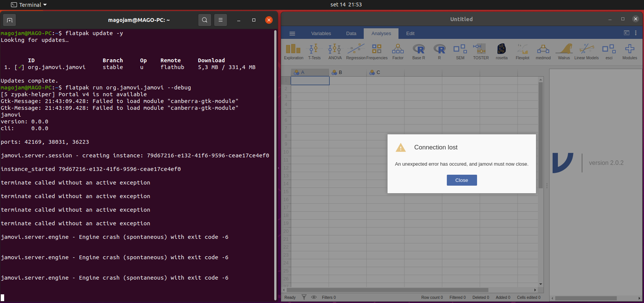Click the Filtered 0 status text
The width and height of the screenshot is (644, 303).
pyautogui.click(x=457, y=297)
